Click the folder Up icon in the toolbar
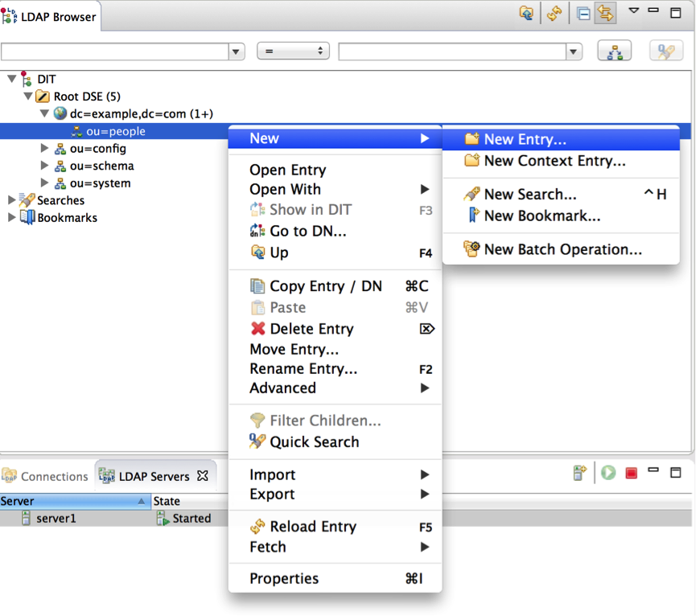The width and height of the screenshot is (696, 616). [526, 13]
